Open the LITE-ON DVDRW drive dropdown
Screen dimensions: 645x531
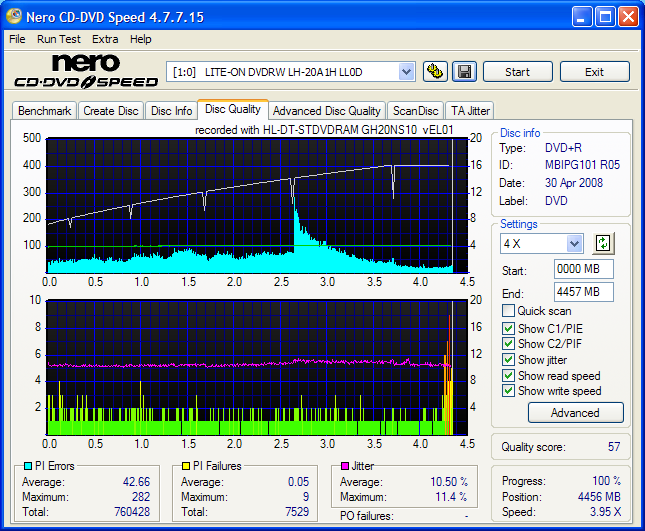pyautogui.click(x=406, y=71)
